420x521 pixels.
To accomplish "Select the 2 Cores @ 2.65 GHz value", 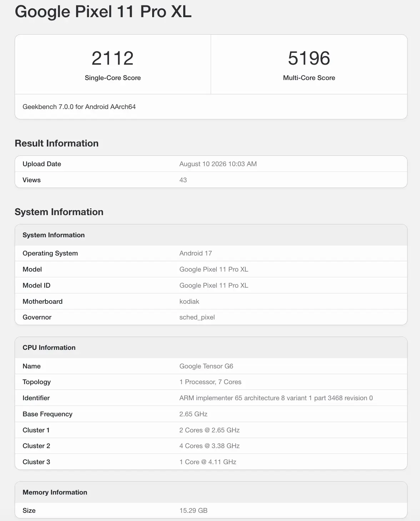I will [209, 430].
